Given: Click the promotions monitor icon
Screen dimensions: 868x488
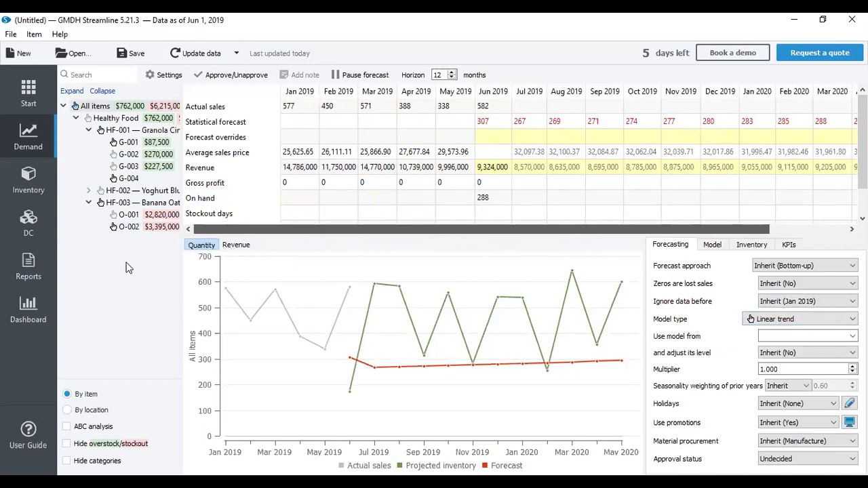Looking at the screenshot, I should click(849, 422).
